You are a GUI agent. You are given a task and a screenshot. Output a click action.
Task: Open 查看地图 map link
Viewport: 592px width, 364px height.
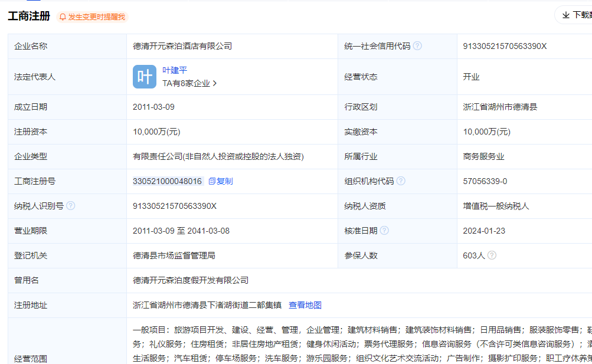pyautogui.click(x=305, y=305)
